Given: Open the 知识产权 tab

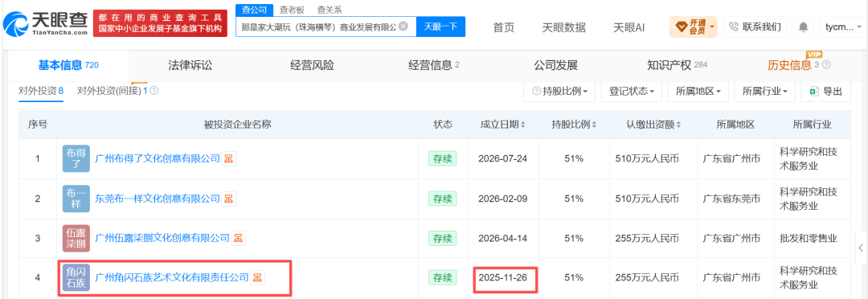Looking at the screenshot, I should pyautogui.click(x=678, y=65).
